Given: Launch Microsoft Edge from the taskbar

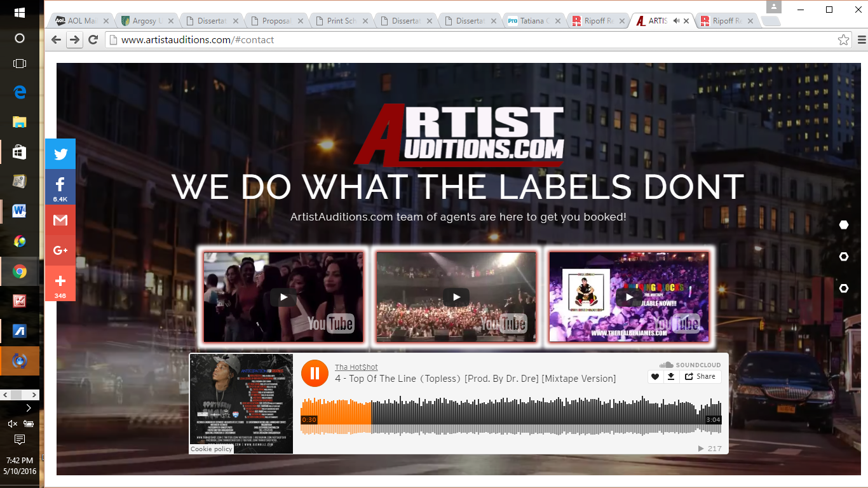Looking at the screenshot, I should click(20, 92).
